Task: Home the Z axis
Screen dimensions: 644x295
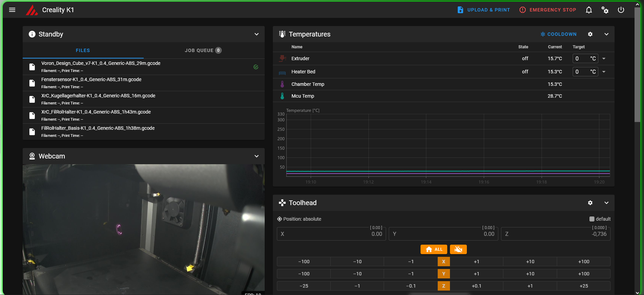Action: click(x=444, y=286)
